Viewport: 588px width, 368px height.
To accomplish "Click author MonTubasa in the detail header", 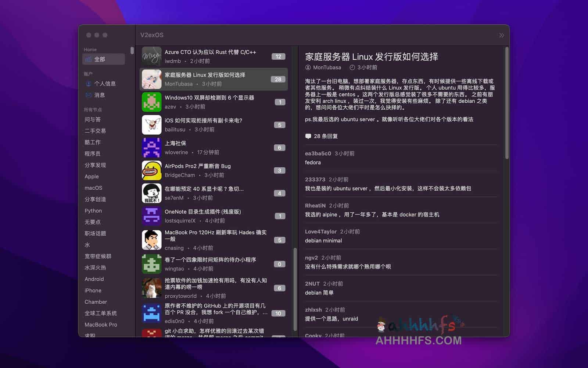I will click(327, 68).
